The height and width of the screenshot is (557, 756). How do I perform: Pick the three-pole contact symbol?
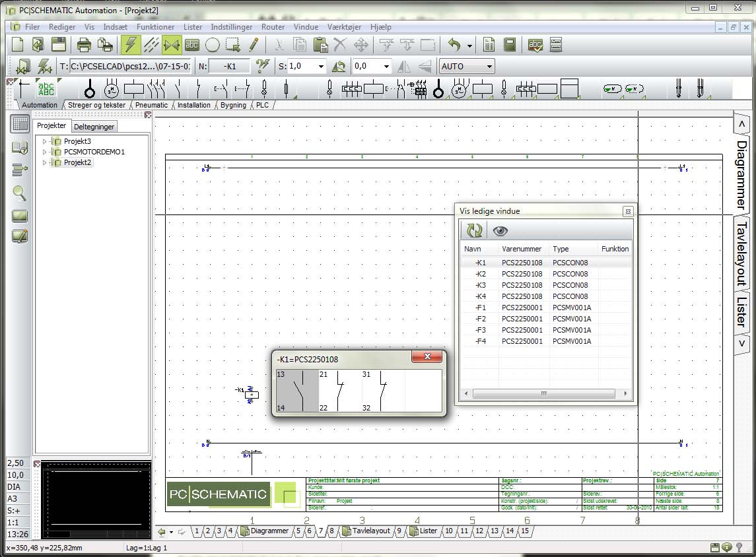[156, 89]
